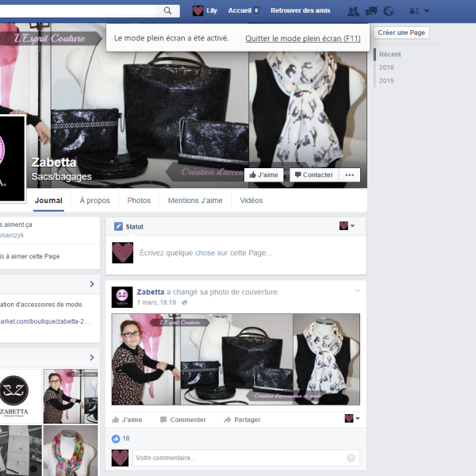The height and width of the screenshot is (476, 476).
Task: Click the Contacter button
Action: pos(313,175)
